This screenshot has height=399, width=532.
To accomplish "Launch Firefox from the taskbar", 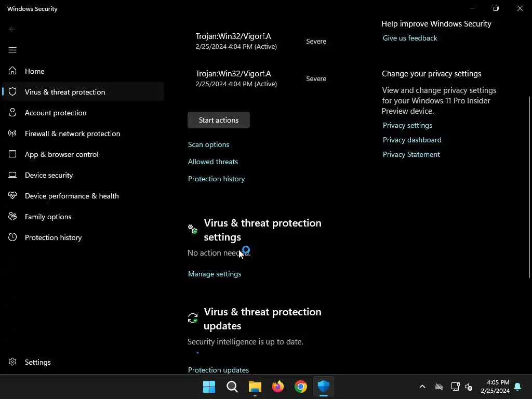I will [x=278, y=387].
